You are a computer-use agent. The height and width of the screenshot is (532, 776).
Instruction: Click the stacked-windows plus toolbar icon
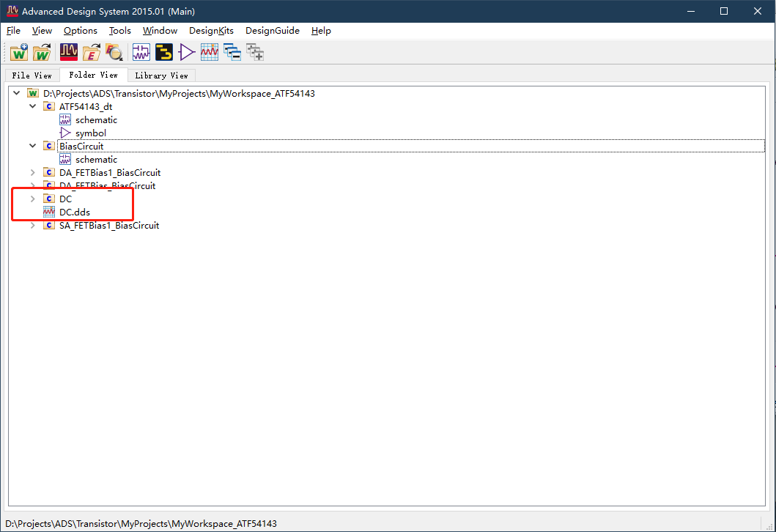[254, 52]
